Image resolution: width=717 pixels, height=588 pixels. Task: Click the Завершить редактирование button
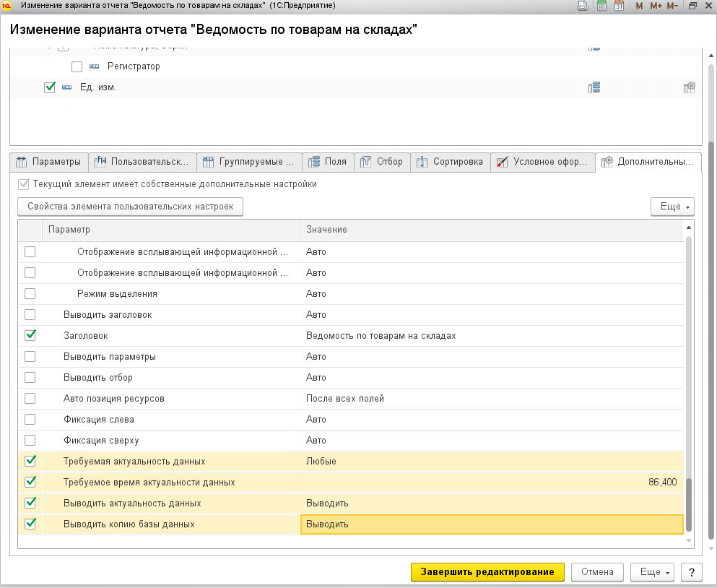[487, 572]
